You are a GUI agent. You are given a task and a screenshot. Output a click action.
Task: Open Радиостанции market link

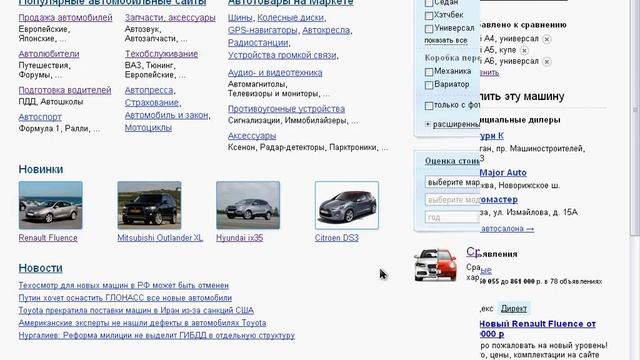pyautogui.click(x=258, y=42)
